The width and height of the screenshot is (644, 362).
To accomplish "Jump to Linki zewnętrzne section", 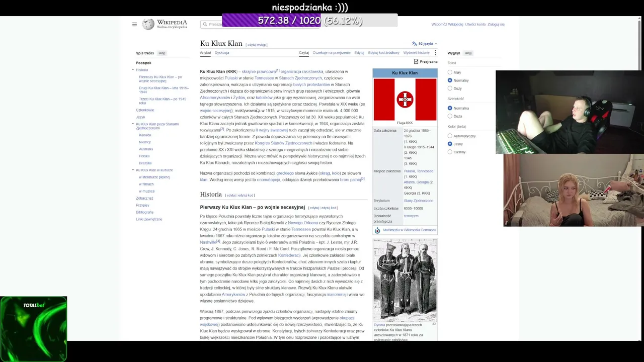I will click(x=149, y=219).
